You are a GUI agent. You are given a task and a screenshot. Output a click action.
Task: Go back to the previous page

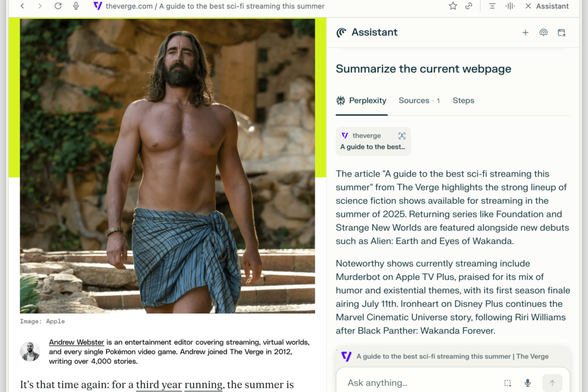[x=22, y=6]
